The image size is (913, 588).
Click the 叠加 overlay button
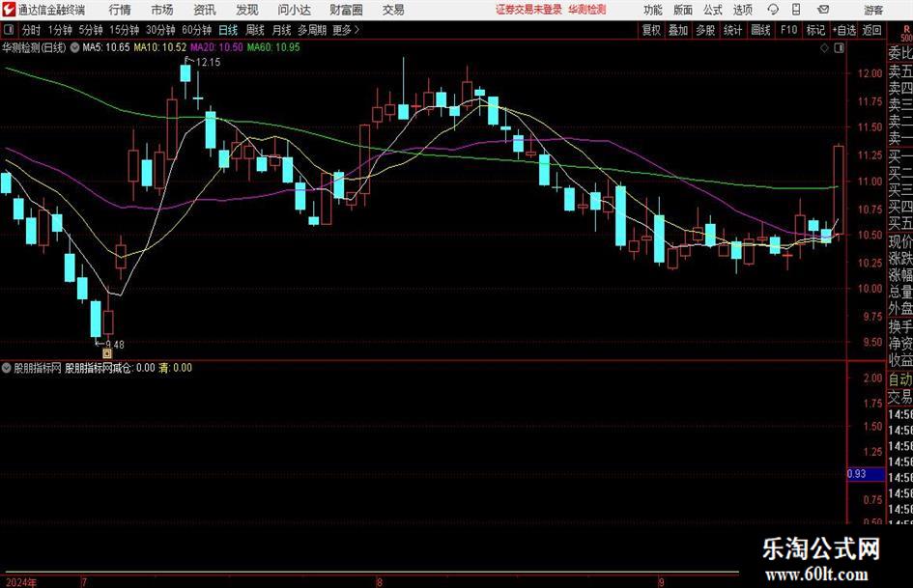pos(678,30)
